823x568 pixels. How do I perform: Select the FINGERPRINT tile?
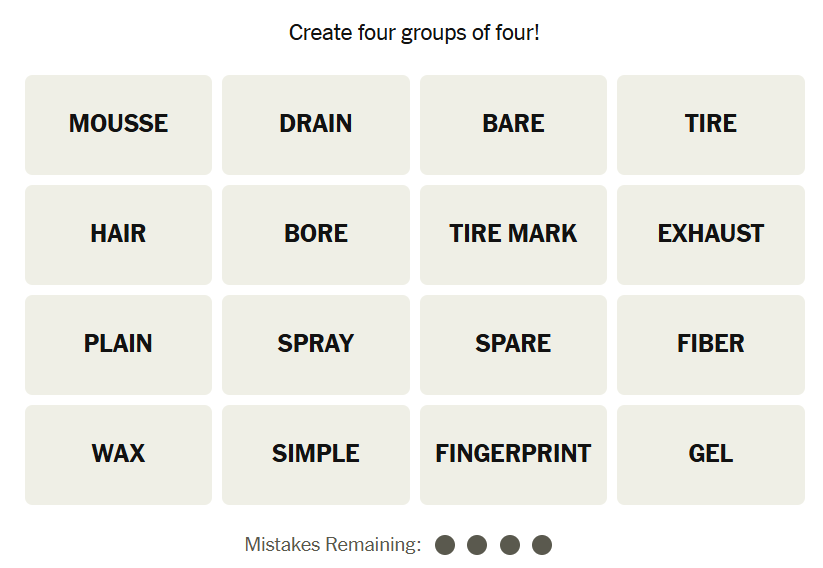513,454
